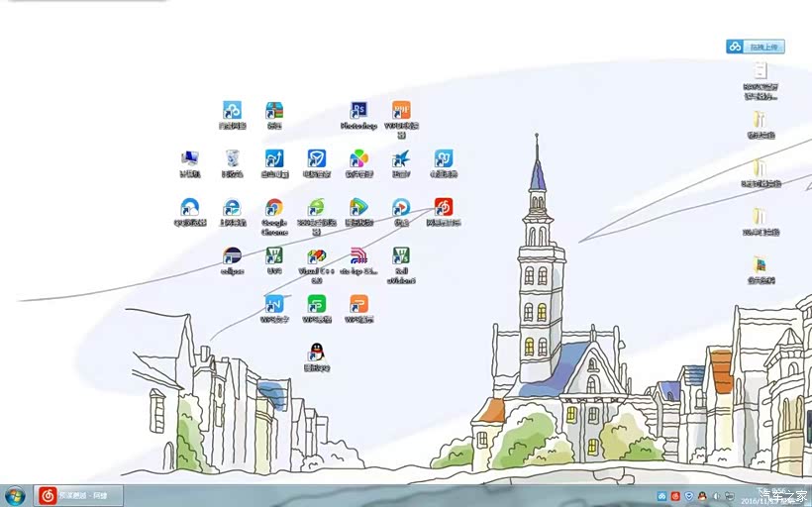The image size is (812, 507).
Task: Launch the eclipse desktop shortcut
Action: point(232,256)
